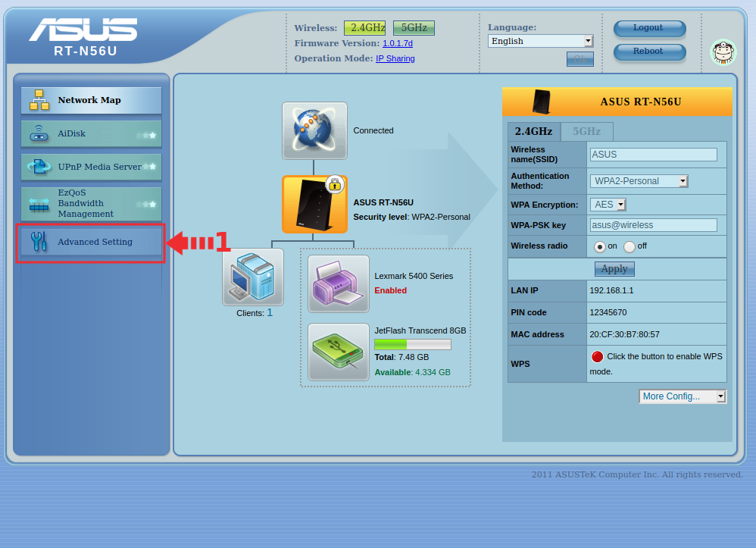Click the 2.4GHz wireless status indicator
Image resolution: width=756 pixels, height=548 pixels.
(x=364, y=28)
